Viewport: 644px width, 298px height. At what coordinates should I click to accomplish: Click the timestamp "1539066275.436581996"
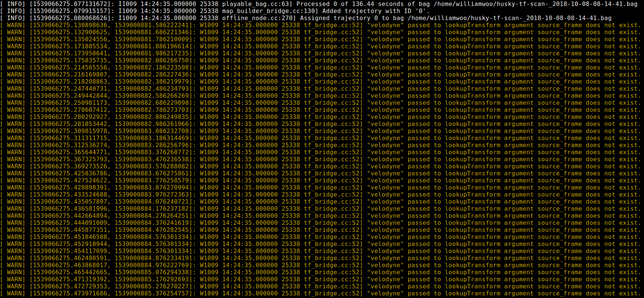click(x=70, y=208)
